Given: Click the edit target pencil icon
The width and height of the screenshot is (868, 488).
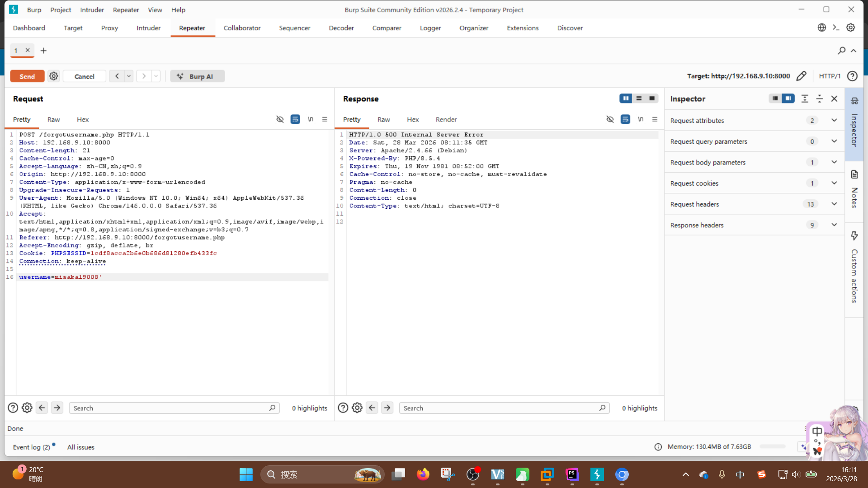Looking at the screenshot, I should tap(801, 76).
